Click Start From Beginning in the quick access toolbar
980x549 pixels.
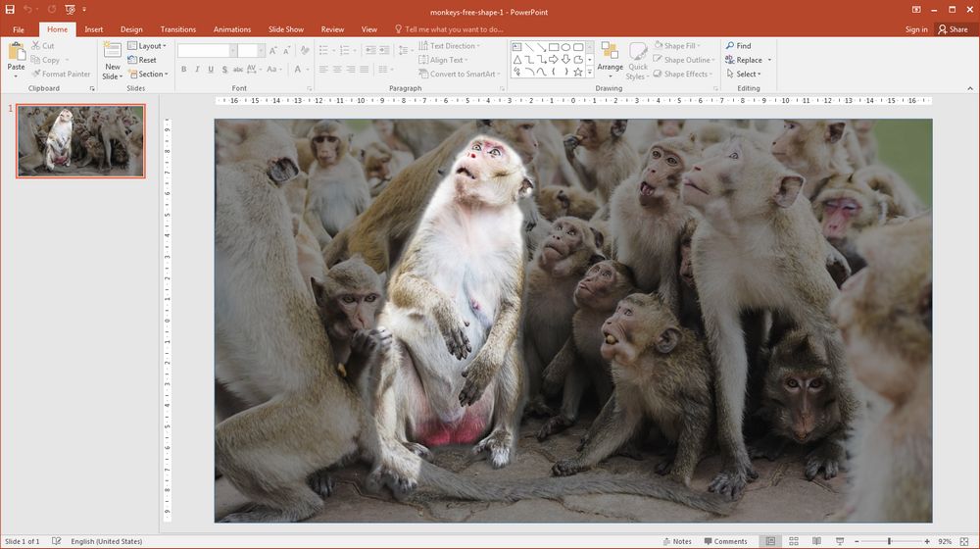(70, 10)
